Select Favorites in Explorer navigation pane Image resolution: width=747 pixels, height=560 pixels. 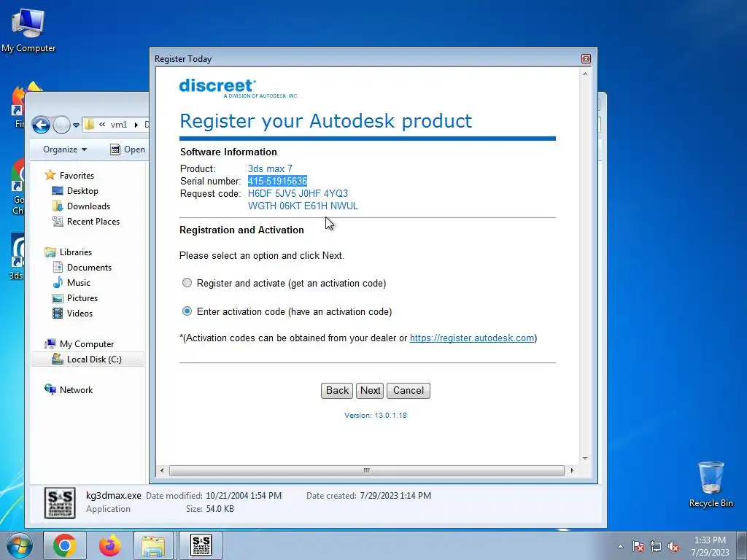(77, 175)
